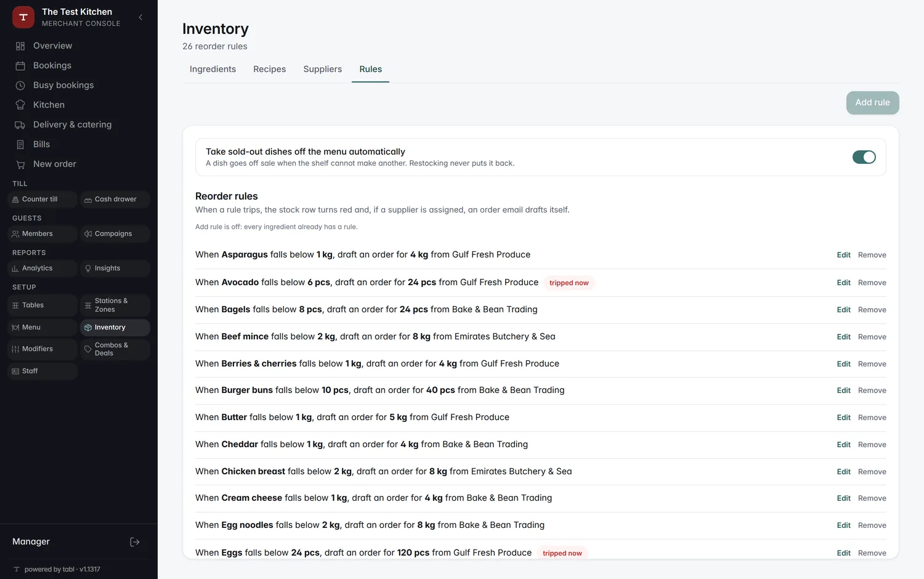Image resolution: width=924 pixels, height=579 pixels.
Task: Click the Insights lightbulb icon
Action: [x=88, y=269]
